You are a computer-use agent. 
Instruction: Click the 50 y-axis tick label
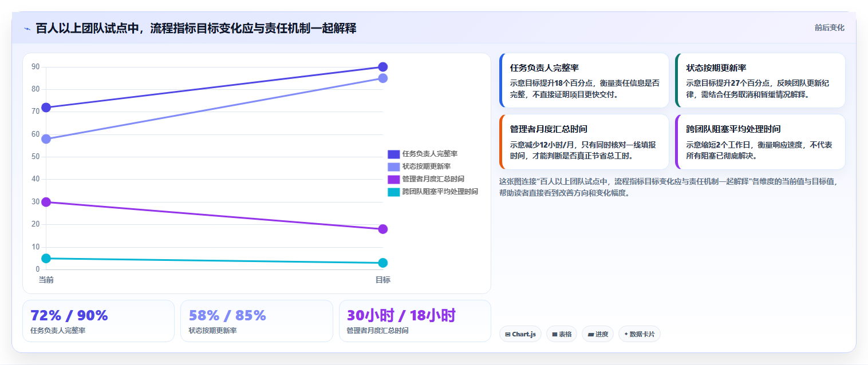35,157
